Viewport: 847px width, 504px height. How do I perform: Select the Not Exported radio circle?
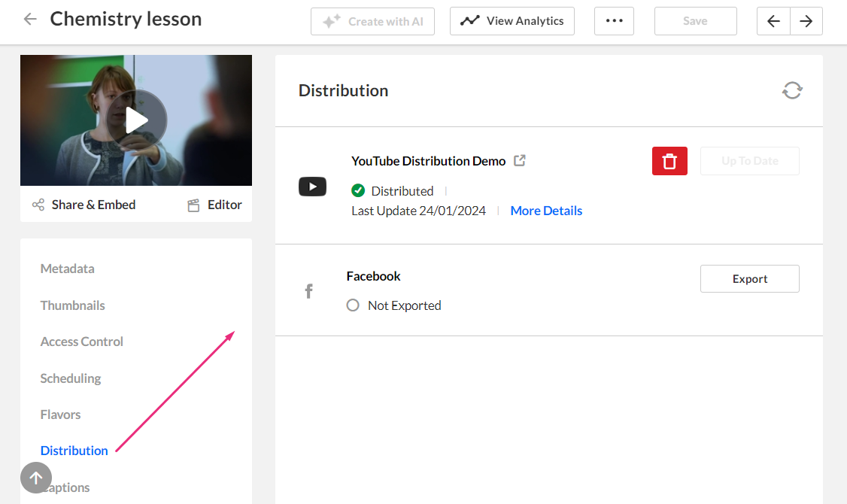coord(353,305)
